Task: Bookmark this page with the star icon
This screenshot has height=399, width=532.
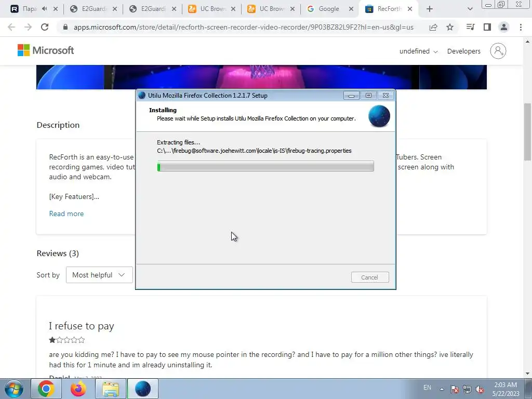Action: coord(450,27)
